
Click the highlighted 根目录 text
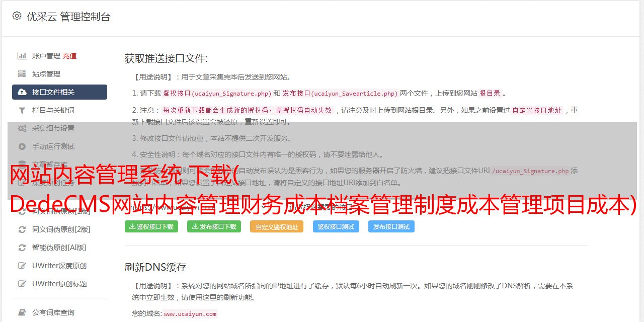coord(490,93)
